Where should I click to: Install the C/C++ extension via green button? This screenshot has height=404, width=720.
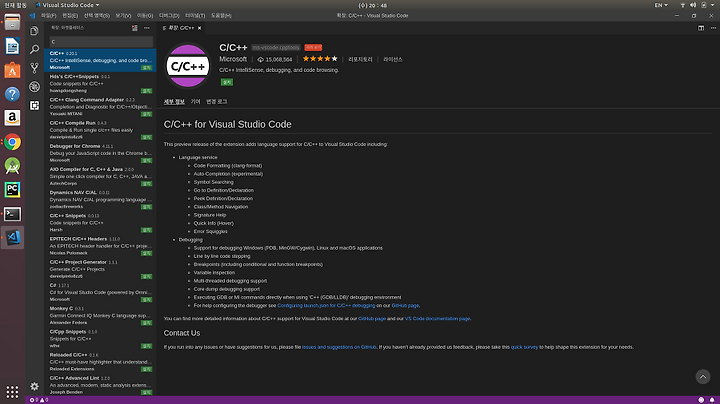tap(227, 82)
